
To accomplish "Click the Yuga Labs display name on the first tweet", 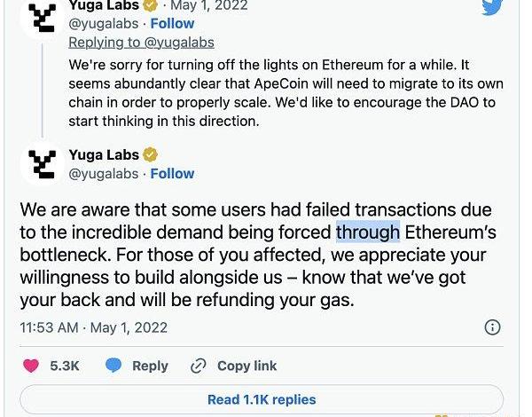I will point(106,5).
